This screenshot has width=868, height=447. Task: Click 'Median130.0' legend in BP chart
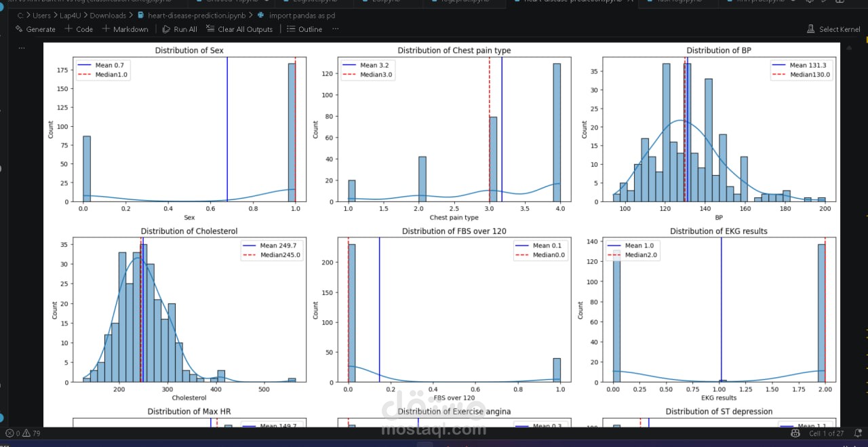[810, 75]
